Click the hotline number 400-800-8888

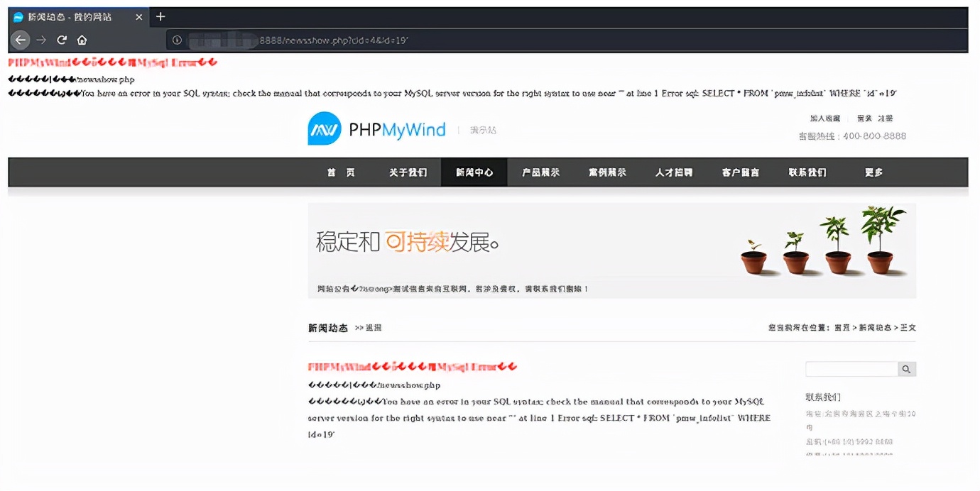(x=874, y=136)
